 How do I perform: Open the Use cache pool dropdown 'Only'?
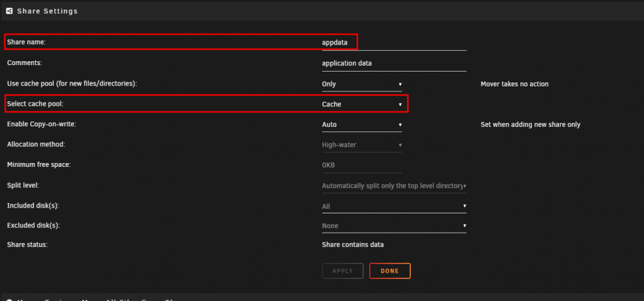pos(362,84)
